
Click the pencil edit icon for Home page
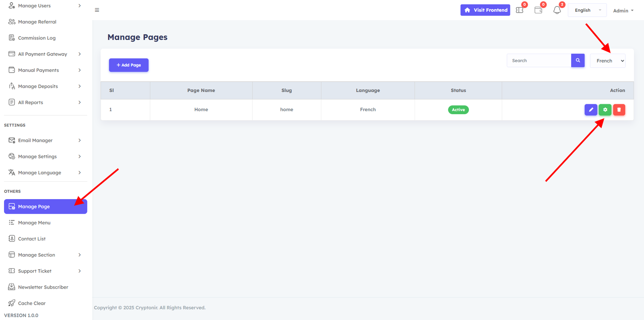tap(590, 110)
